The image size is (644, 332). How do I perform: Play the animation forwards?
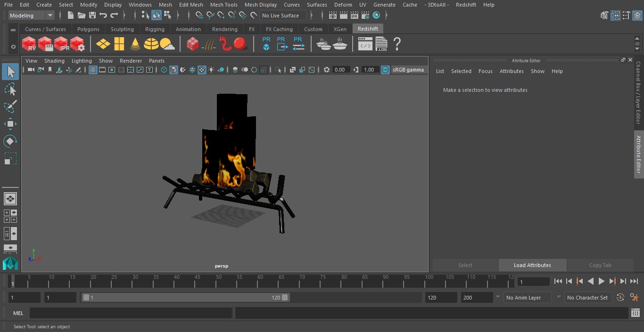[602, 281]
